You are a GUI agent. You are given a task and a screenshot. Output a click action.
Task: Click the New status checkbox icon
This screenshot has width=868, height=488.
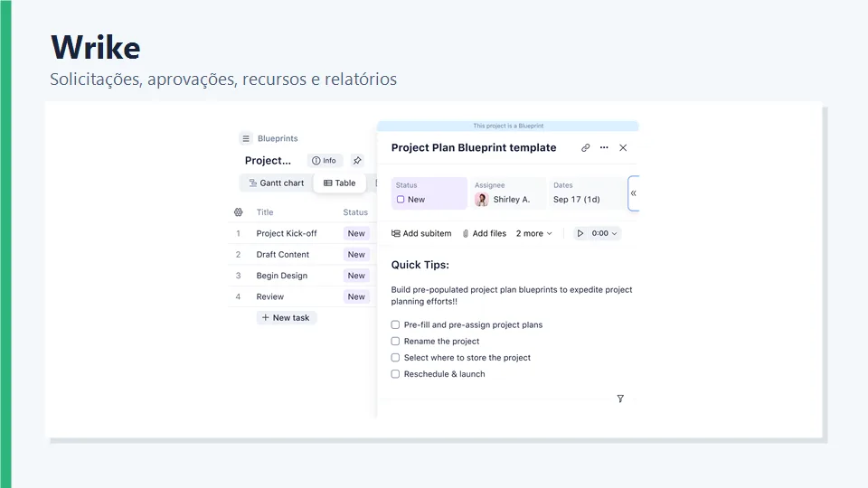click(401, 199)
